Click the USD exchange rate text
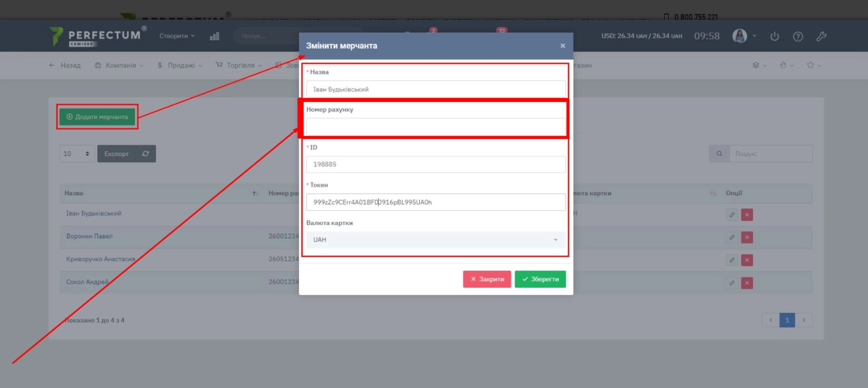 [x=641, y=36]
